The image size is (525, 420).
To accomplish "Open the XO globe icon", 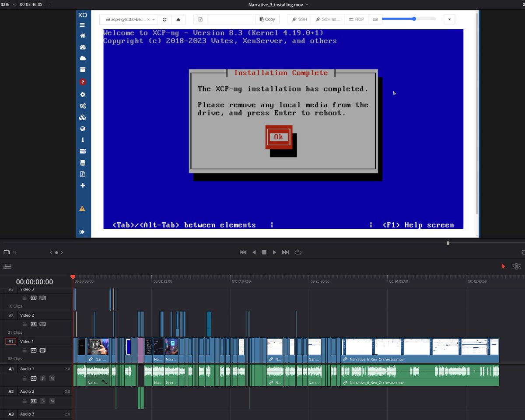I will click(83, 129).
